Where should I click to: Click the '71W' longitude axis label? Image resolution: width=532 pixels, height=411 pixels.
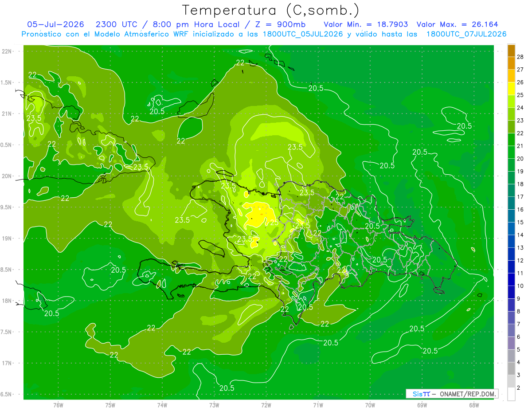318,405
